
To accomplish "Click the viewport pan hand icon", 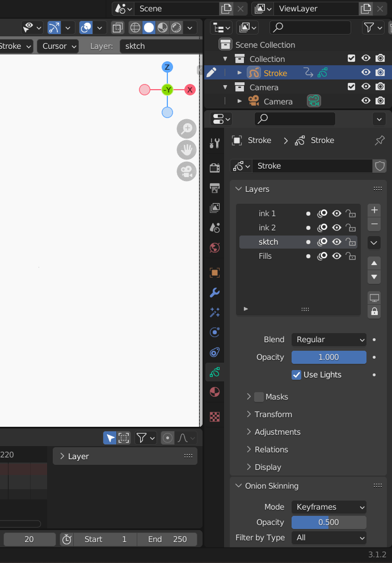I will click(x=187, y=150).
